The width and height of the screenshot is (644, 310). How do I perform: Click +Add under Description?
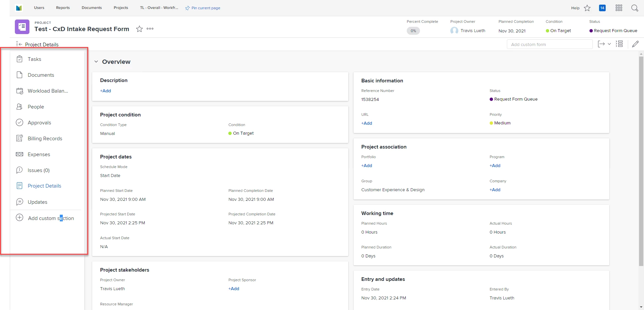105,91
